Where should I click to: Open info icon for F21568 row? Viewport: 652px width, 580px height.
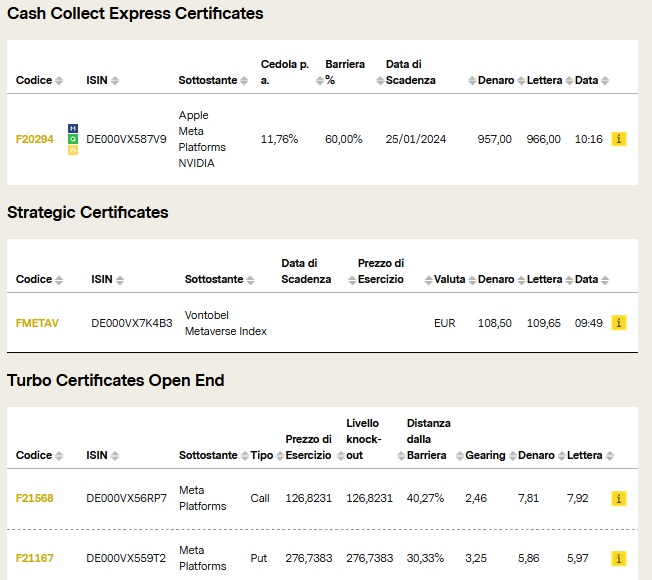(x=619, y=499)
